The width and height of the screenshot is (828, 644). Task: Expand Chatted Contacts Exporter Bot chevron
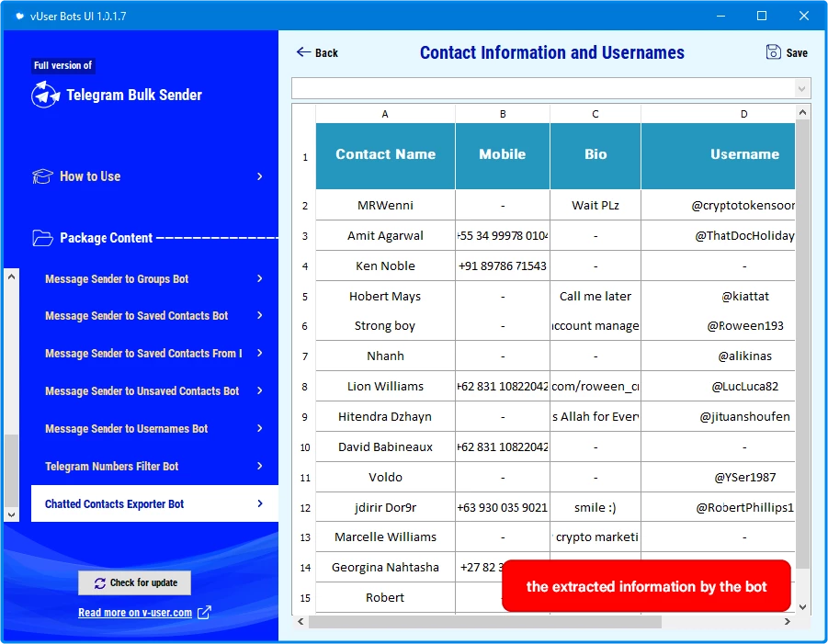pyautogui.click(x=259, y=503)
